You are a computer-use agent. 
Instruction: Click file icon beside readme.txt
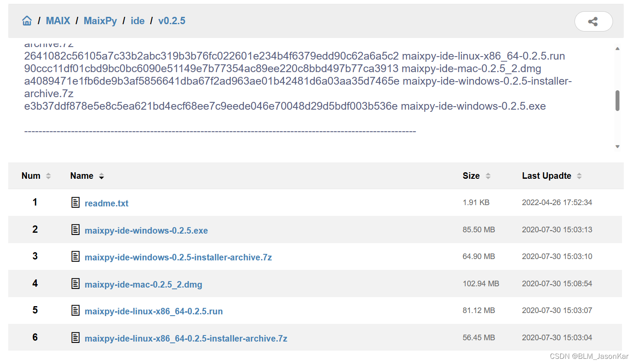pyautogui.click(x=76, y=203)
